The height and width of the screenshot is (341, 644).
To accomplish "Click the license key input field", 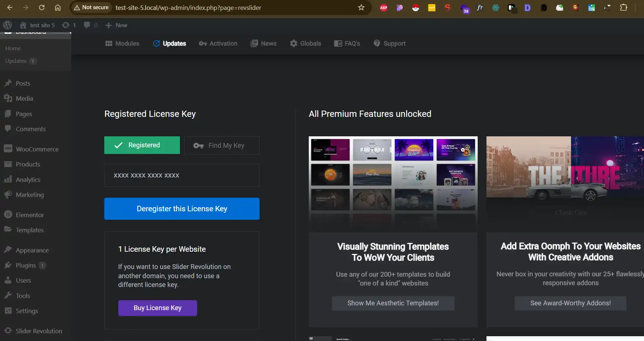I will pyautogui.click(x=182, y=175).
